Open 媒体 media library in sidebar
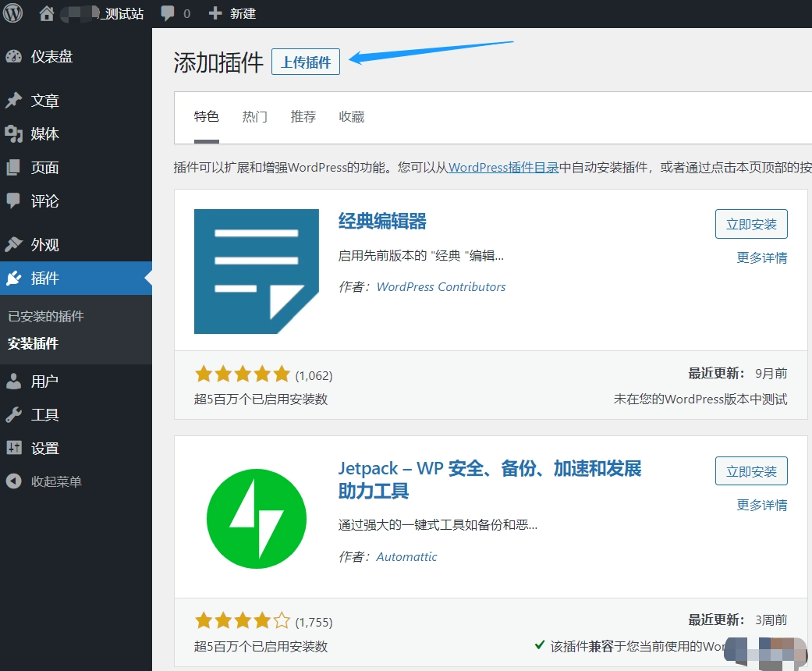 44,134
